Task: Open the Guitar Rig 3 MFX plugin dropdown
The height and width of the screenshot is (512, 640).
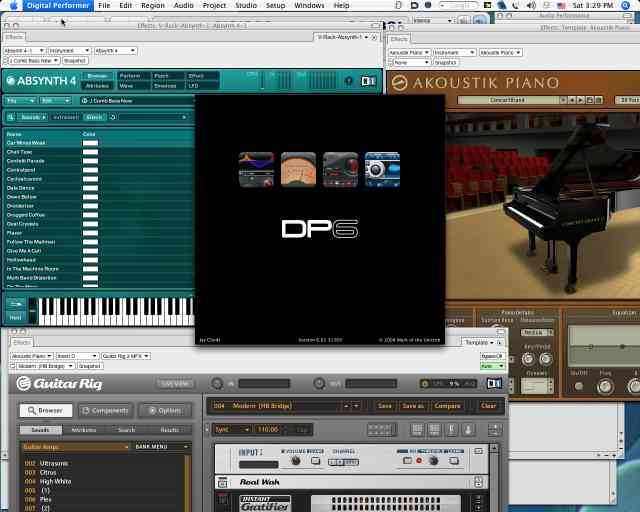Action: pyautogui.click(x=126, y=356)
